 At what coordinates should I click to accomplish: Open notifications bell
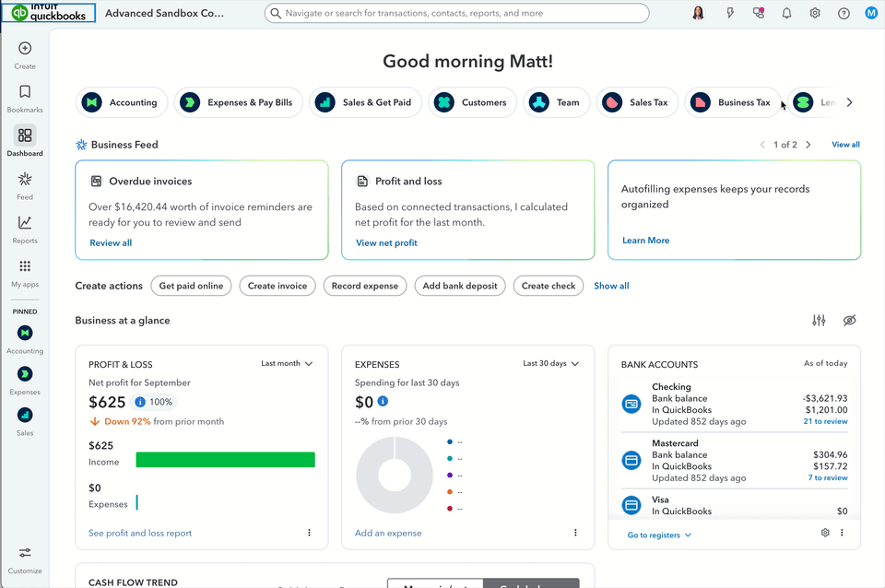(786, 13)
